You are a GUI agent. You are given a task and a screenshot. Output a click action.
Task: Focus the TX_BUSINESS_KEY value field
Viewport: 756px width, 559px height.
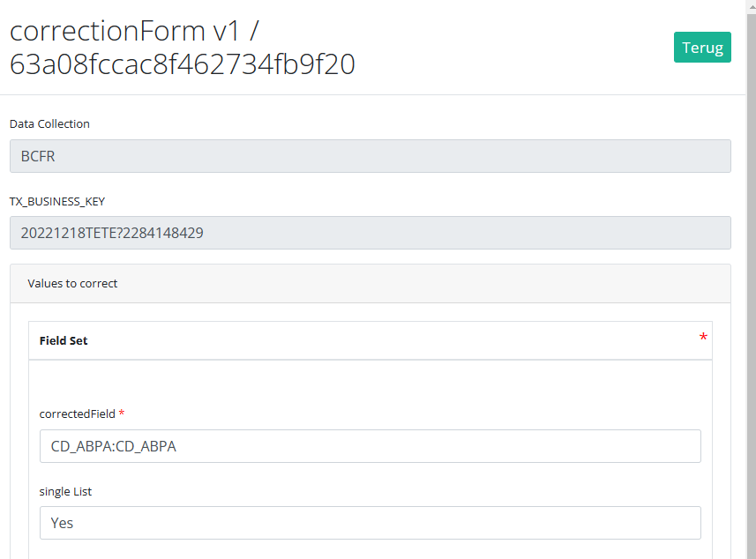click(370, 233)
